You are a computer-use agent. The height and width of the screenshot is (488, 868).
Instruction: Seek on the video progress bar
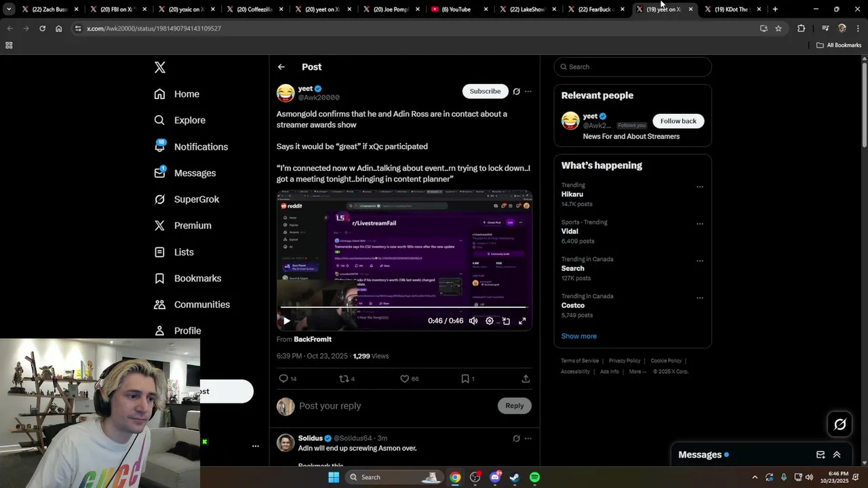(x=404, y=308)
